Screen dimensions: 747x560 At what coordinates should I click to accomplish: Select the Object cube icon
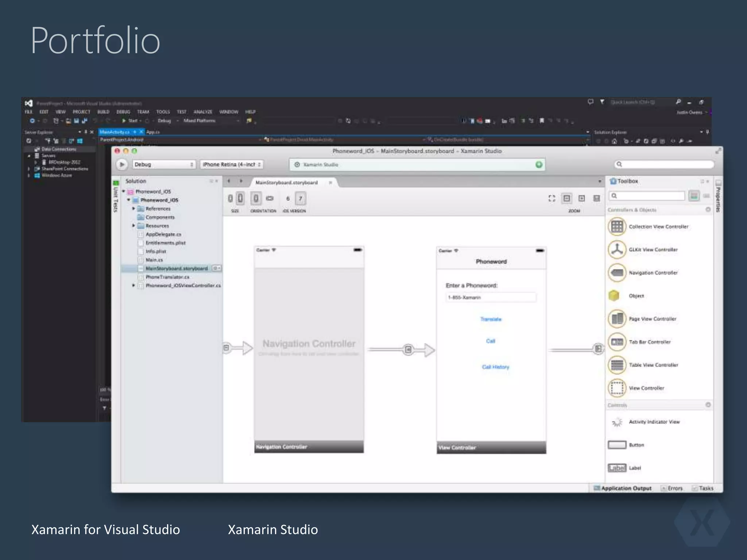[x=614, y=296]
